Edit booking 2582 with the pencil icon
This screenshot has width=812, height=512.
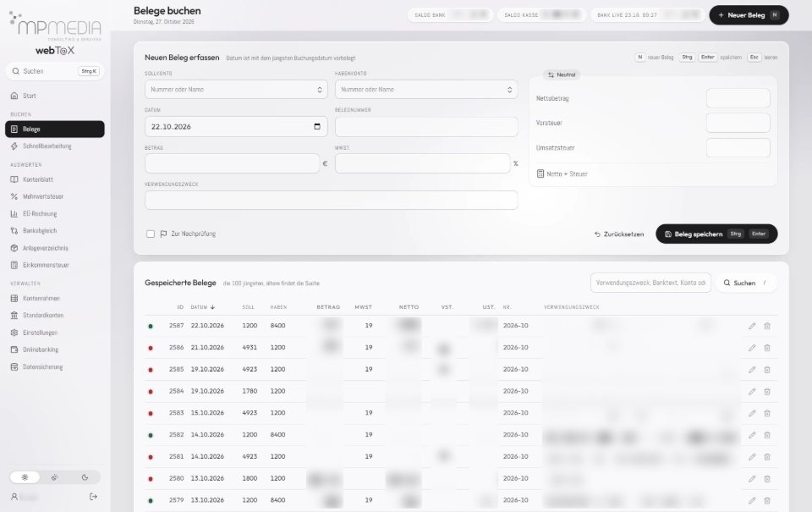coord(752,435)
